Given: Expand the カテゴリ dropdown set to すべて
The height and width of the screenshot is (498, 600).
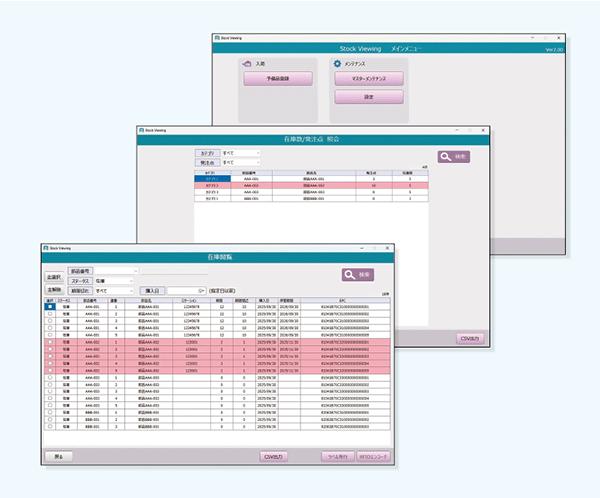Looking at the screenshot, I should point(256,153).
